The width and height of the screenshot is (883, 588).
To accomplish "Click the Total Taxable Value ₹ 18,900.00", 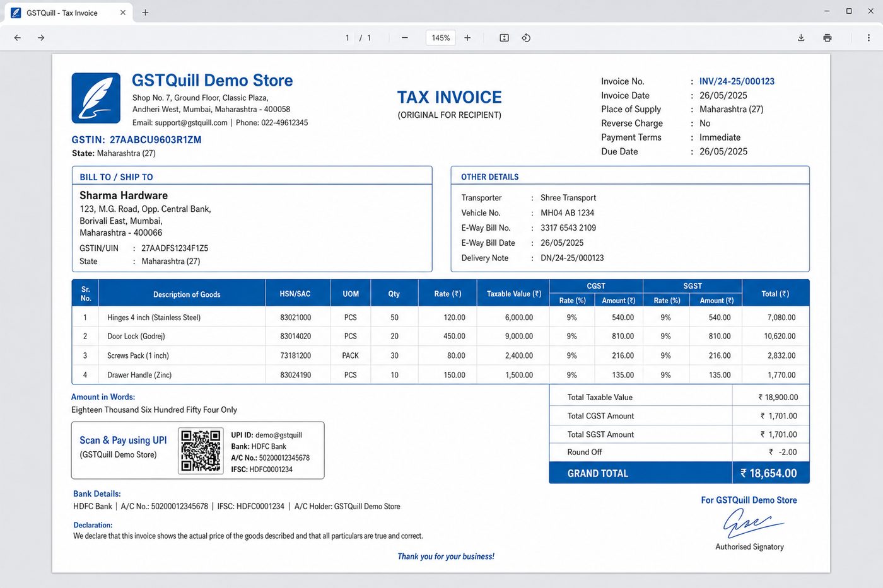I will (778, 398).
